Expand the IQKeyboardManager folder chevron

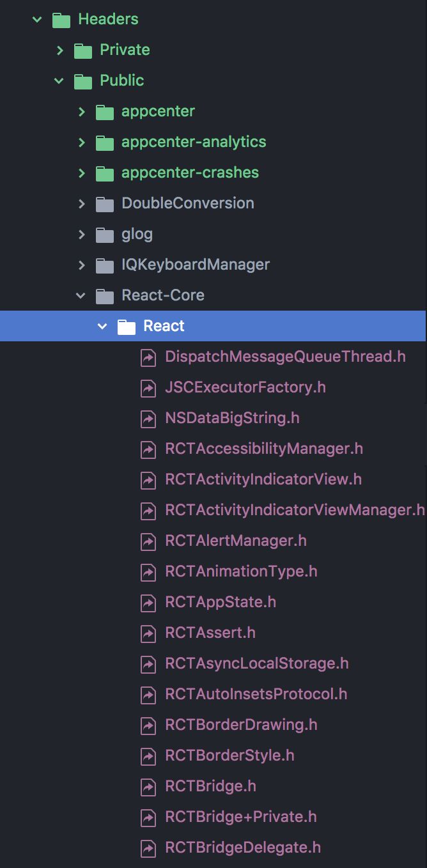point(82,265)
